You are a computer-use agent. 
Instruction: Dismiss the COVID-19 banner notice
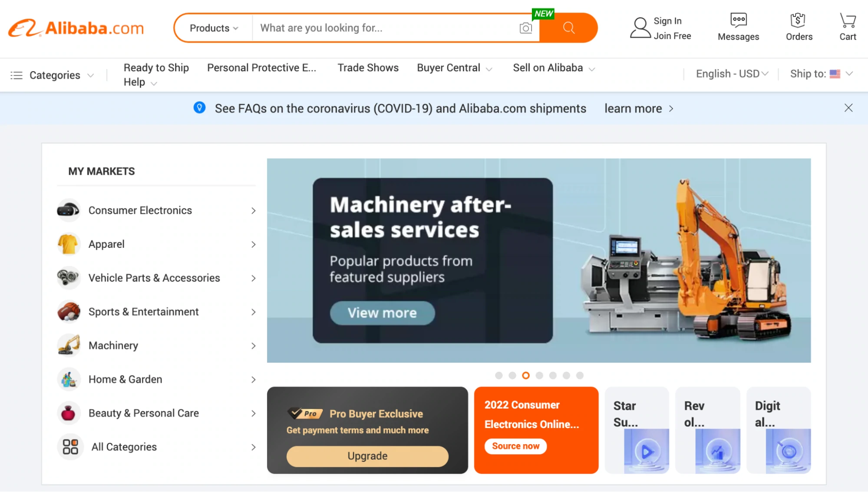point(848,108)
